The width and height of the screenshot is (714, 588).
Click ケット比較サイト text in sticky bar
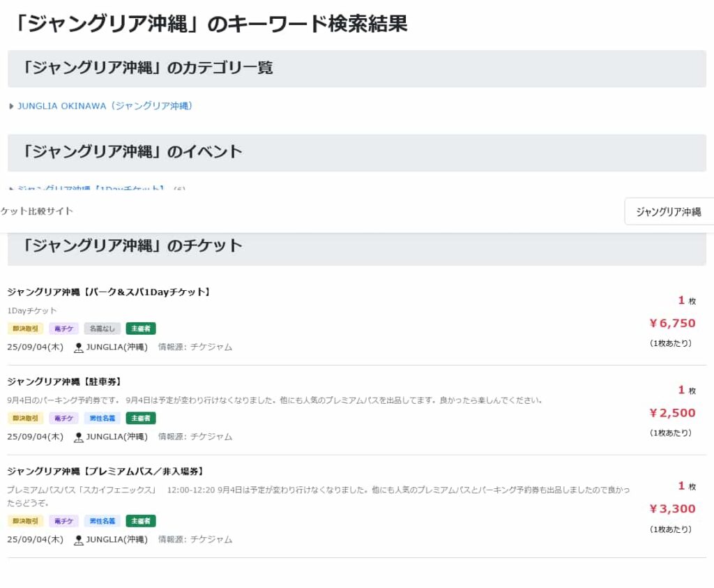click(36, 211)
